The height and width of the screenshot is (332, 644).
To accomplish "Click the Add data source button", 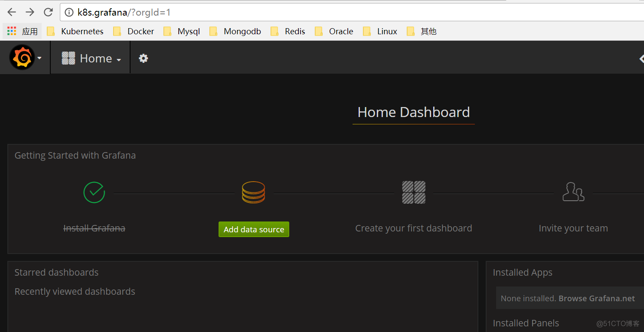I will pos(254,229).
